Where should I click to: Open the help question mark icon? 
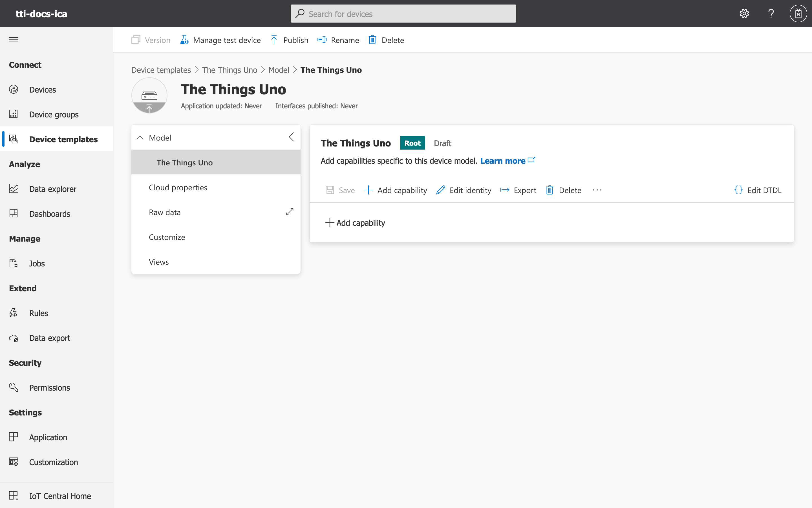click(771, 14)
